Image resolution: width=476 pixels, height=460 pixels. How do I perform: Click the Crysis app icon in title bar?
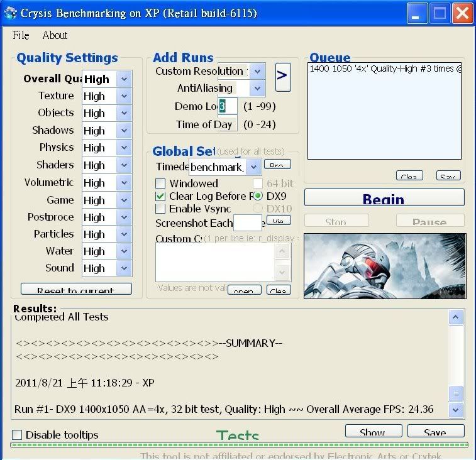coord(11,13)
